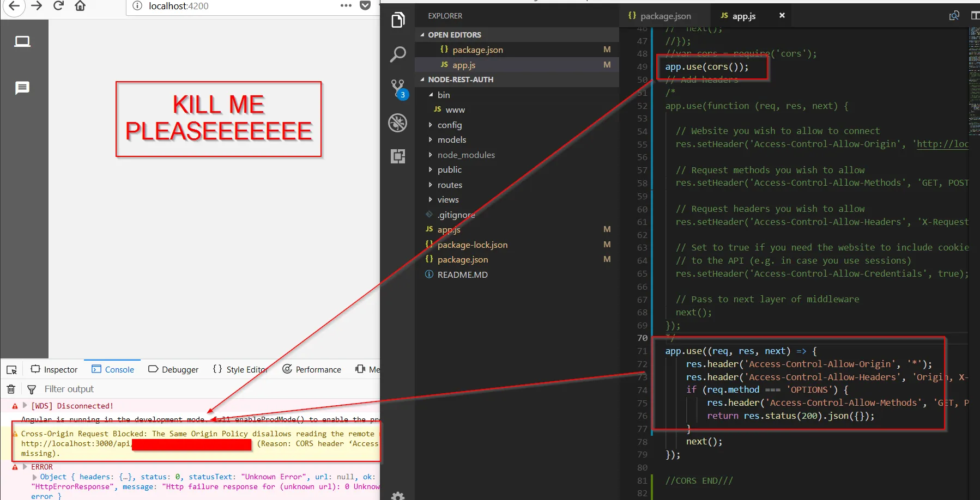Open changes for app.js editor
This screenshot has width=980, height=500.
pyautogui.click(x=954, y=16)
